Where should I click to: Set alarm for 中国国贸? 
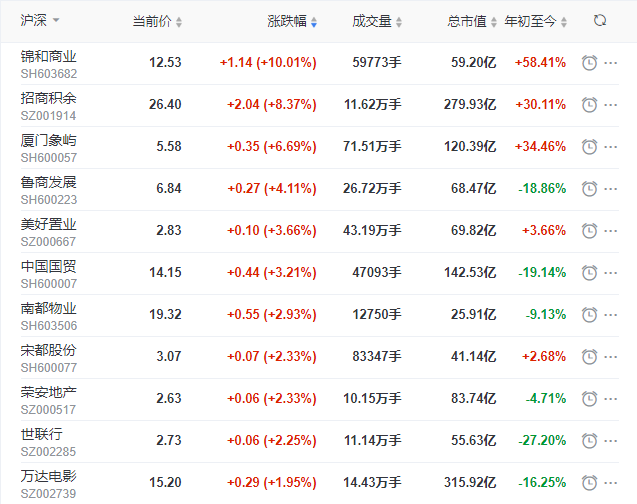pos(589,273)
